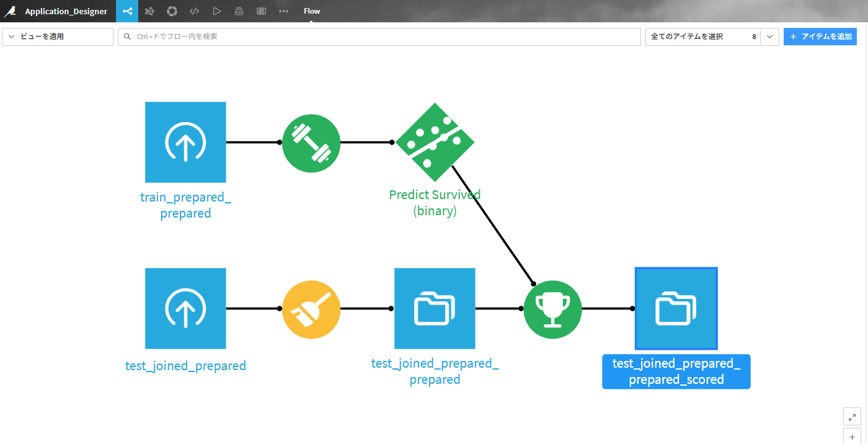Click the test_joined_prepared_prepared folder dataset
The image size is (868, 444).
click(435, 309)
